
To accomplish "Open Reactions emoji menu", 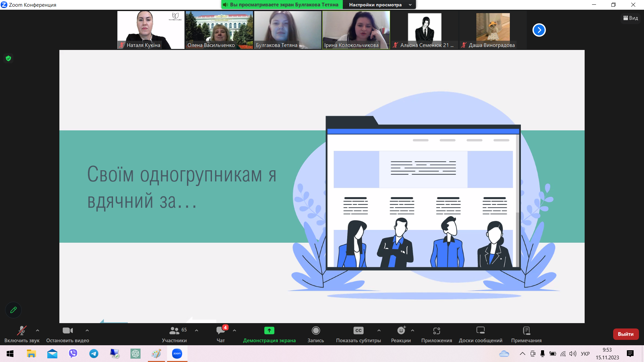I will (401, 331).
